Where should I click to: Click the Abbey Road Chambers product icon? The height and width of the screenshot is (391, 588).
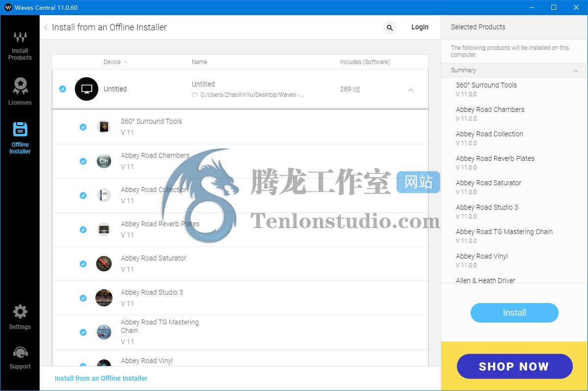coord(104,161)
